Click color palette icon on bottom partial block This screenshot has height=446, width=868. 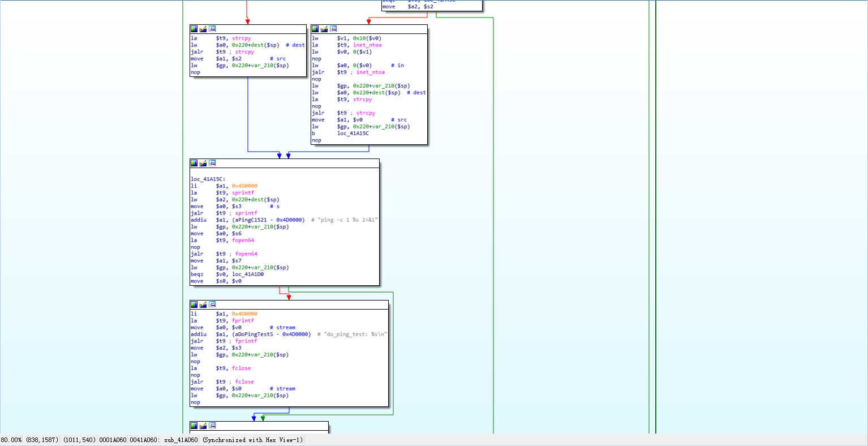tap(194, 426)
